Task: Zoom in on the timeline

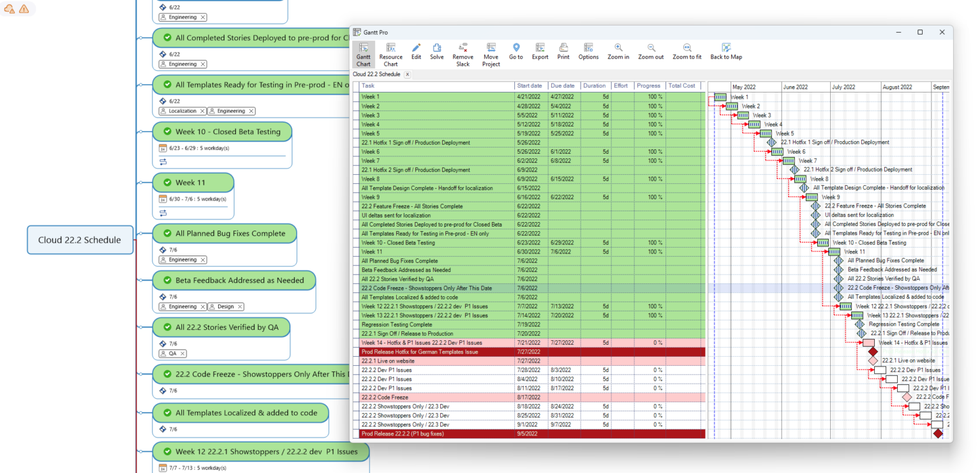Action: tap(618, 52)
